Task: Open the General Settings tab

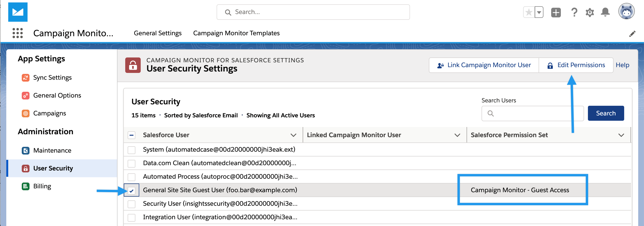Action: coord(158,33)
